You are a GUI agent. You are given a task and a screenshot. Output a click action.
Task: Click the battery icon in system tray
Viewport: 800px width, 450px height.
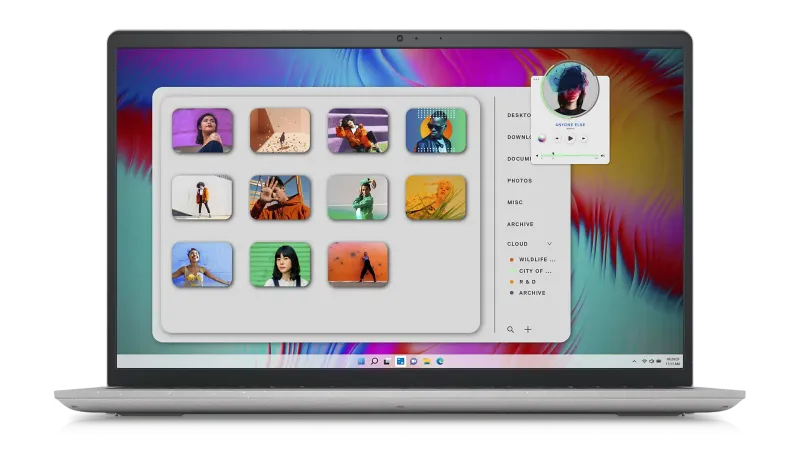click(659, 361)
